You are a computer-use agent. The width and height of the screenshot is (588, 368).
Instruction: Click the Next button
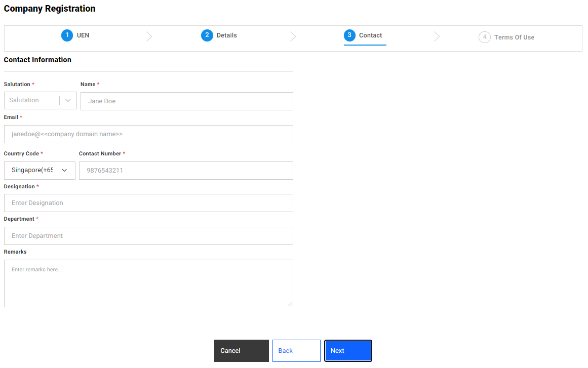pyautogui.click(x=348, y=350)
